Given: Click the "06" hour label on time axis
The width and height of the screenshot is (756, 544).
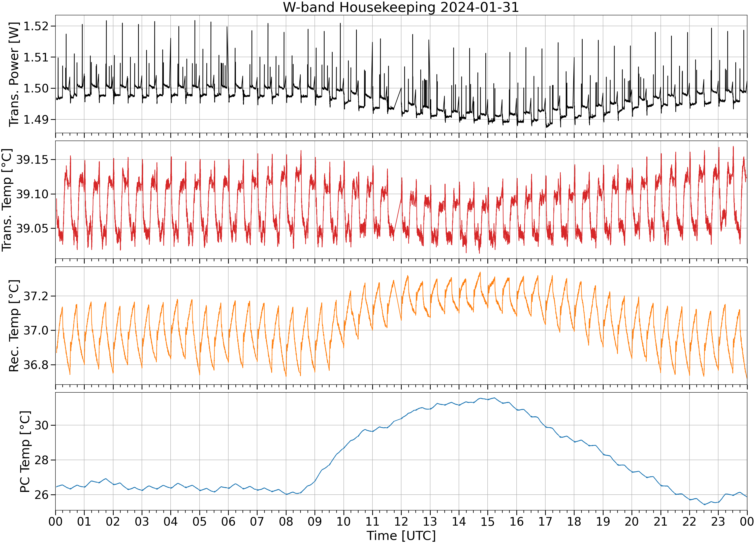Looking at the screenshot, I should click(x=228, y=521).
